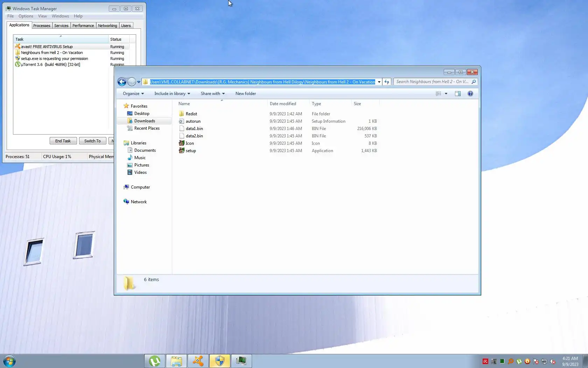Click the Change your view icon
Screen dimensions: 588x368
(438, 94)
